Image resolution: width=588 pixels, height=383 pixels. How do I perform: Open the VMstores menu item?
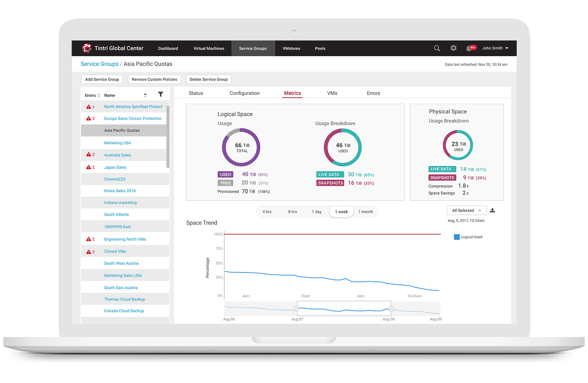[291, 49]
